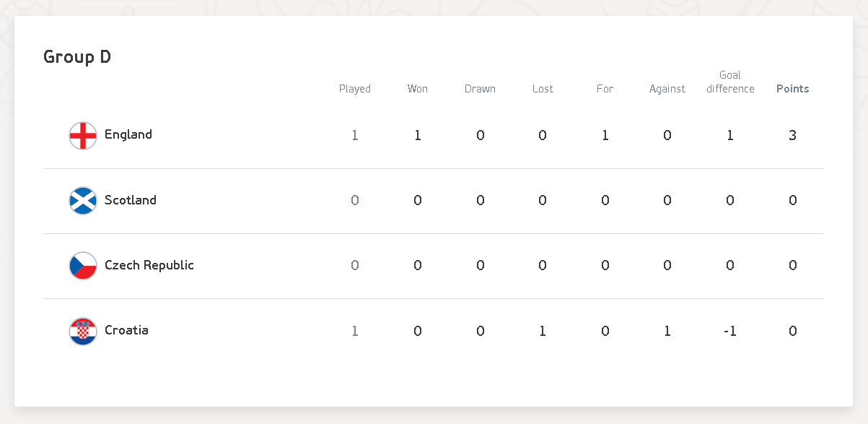The image size is (868, 424).
Task: Click the Points column header
Action: pos(793,89)
